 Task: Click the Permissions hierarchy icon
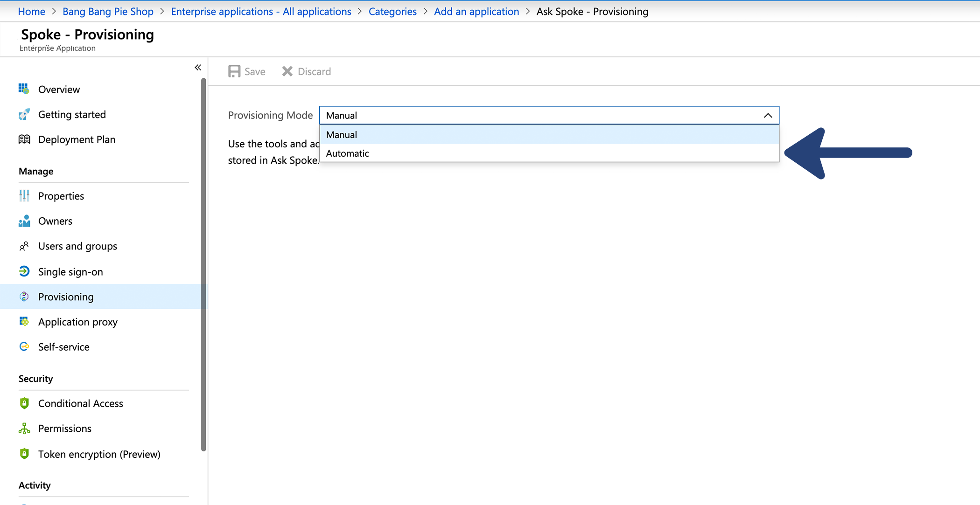(x=24, y=429)
